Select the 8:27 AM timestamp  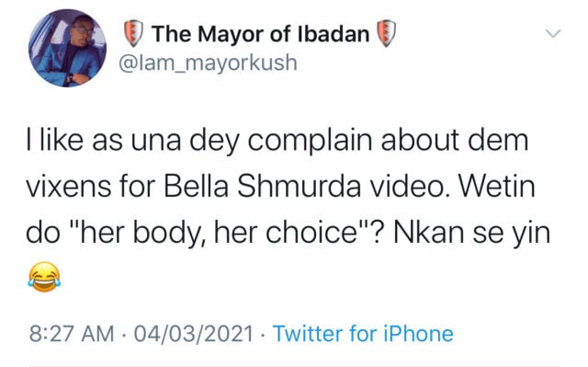click(x=72, y=334)
